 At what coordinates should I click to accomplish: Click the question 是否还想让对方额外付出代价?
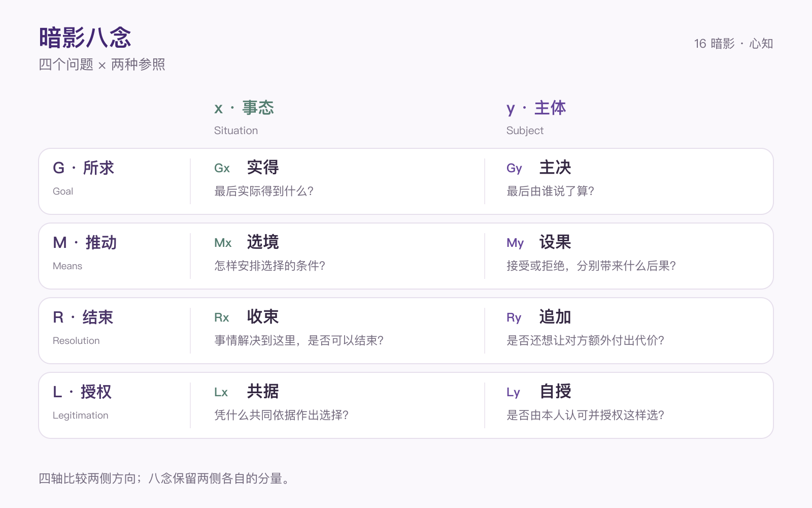[585, 340]
